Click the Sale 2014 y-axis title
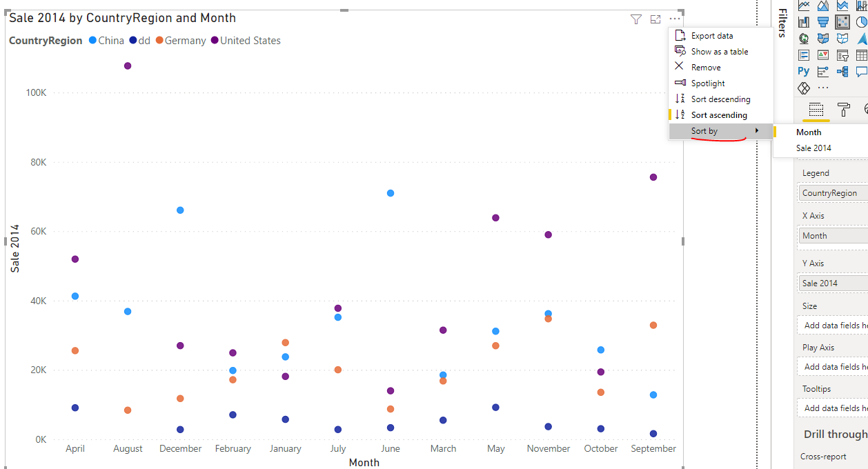The height and width of the screenshot is (469, 868). pyautogui.click(x=14, y=248)
